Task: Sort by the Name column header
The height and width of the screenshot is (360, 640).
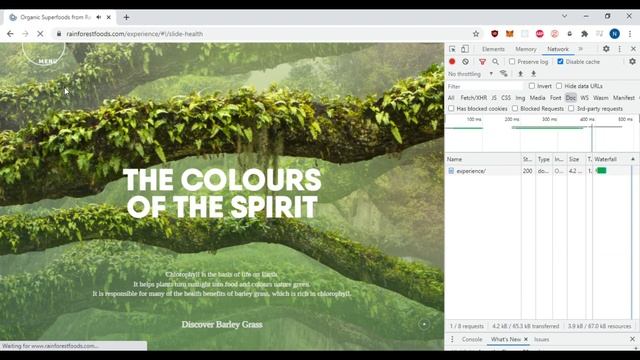Action: point(483,159)
